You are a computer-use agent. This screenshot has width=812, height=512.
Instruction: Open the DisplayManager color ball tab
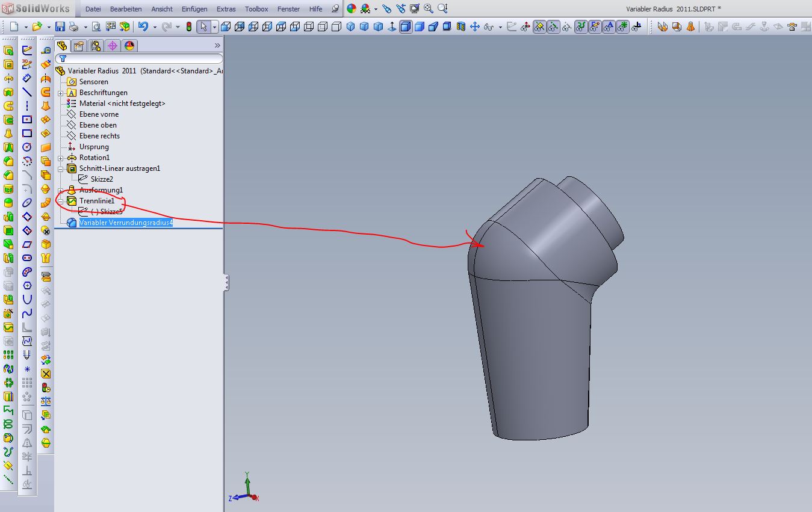[129, 46]
